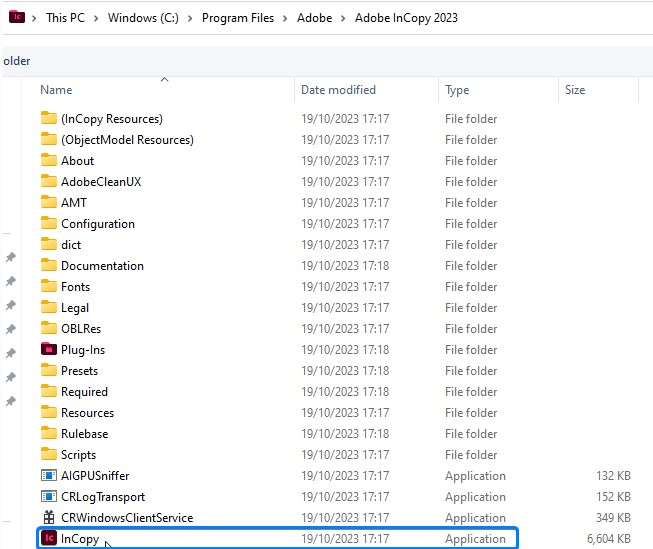Select the Plug-Ins folder name
Image resolution: width=653 pixels, height=549 pixels.
[83, 350]
